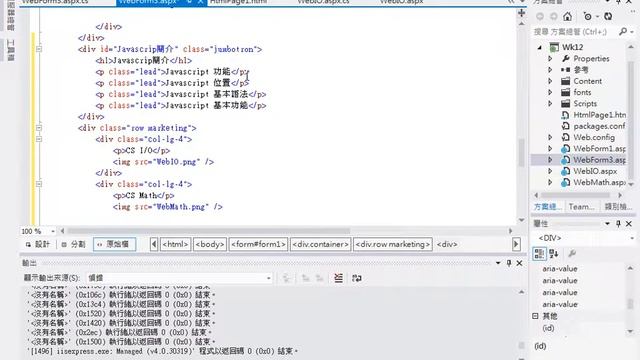This screenshot has width=640, height=360.
Task: Open the Properties panel window options dropdown arrow
Action: (x=607, y=224)
